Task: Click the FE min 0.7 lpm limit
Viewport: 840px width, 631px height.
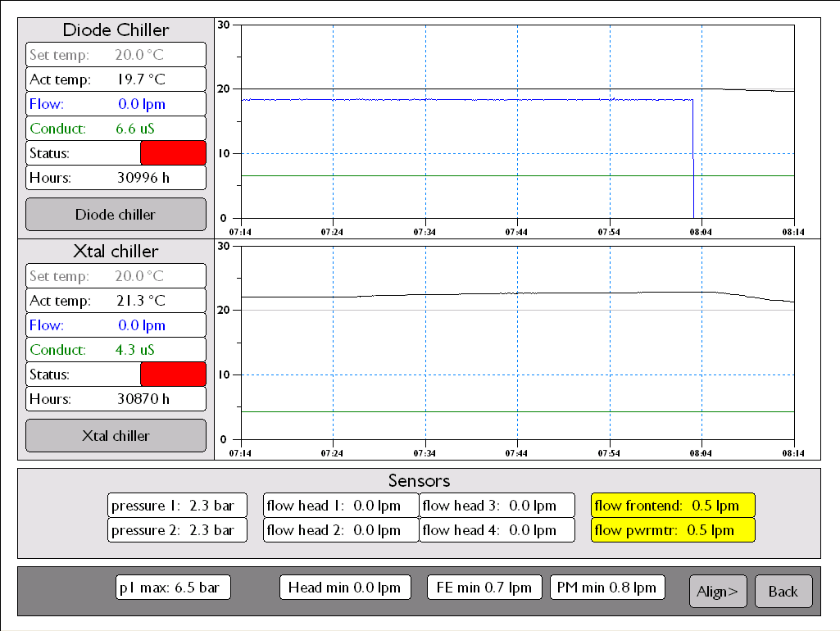Action: coord(485,588)
